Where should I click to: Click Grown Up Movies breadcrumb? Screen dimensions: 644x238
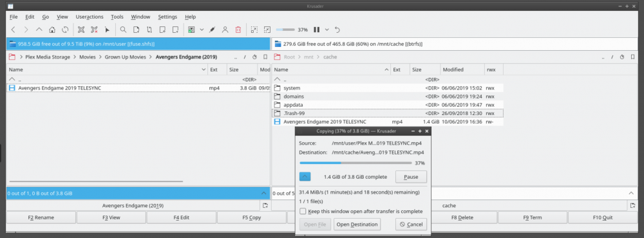tap(126, 57)
